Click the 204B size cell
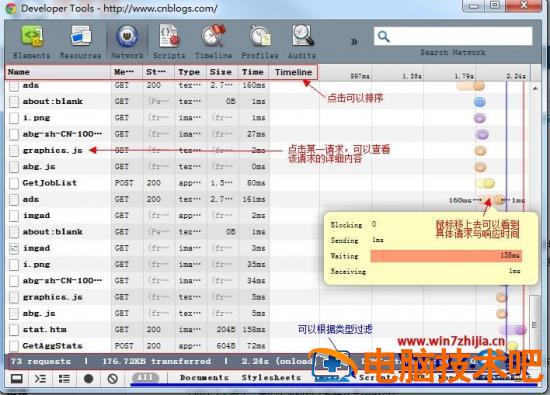The width and height of the screenshot is (550, 395). [x=226, y=330]
